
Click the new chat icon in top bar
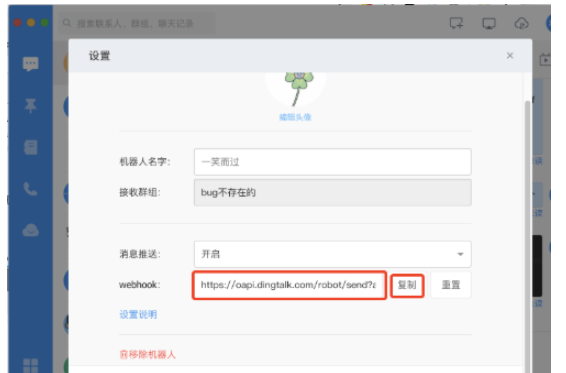(x=456, y=23)
